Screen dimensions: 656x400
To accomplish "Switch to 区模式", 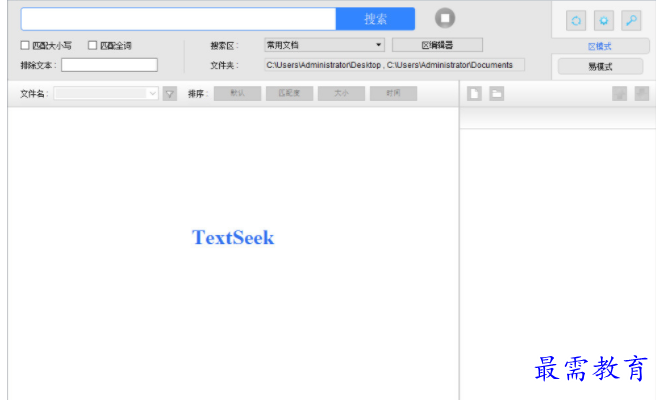I will pyautogui.click(x=600, y=46).
